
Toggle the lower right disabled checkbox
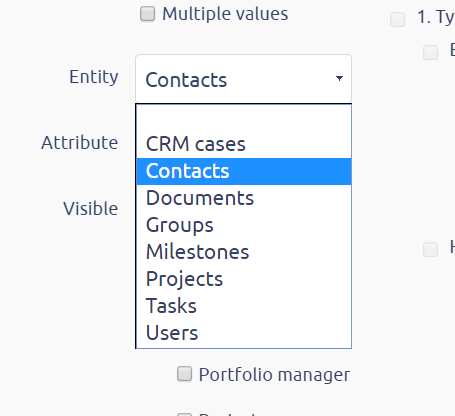click(430, 249)
